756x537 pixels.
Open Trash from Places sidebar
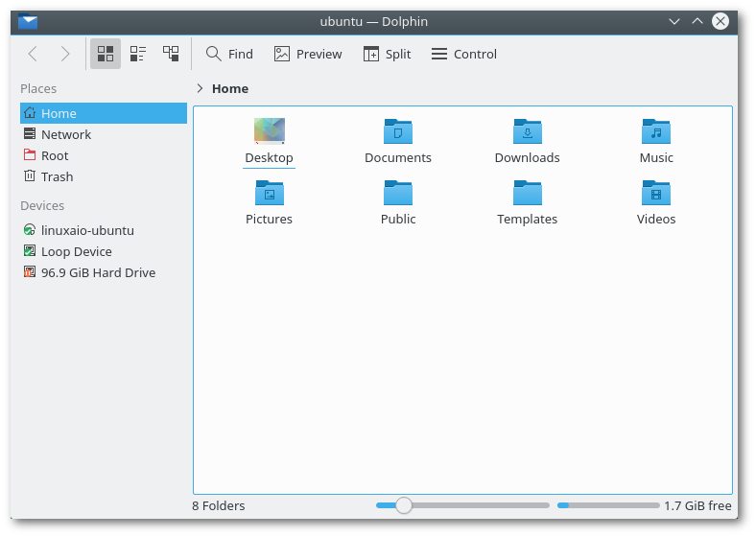57,176
